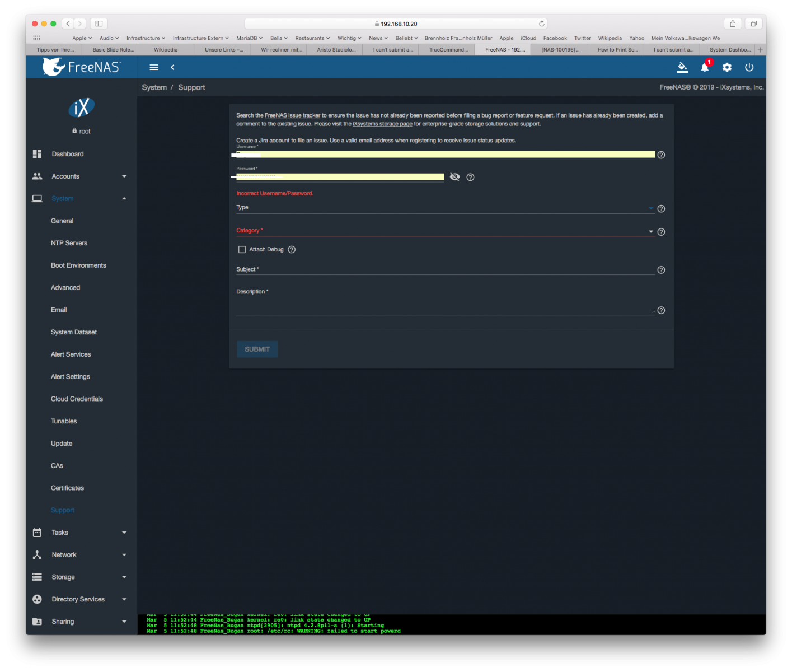Expand the Sharing menu arrow
Screen dimensions: 792x672
pyautogui.click(x=124, y=622)
